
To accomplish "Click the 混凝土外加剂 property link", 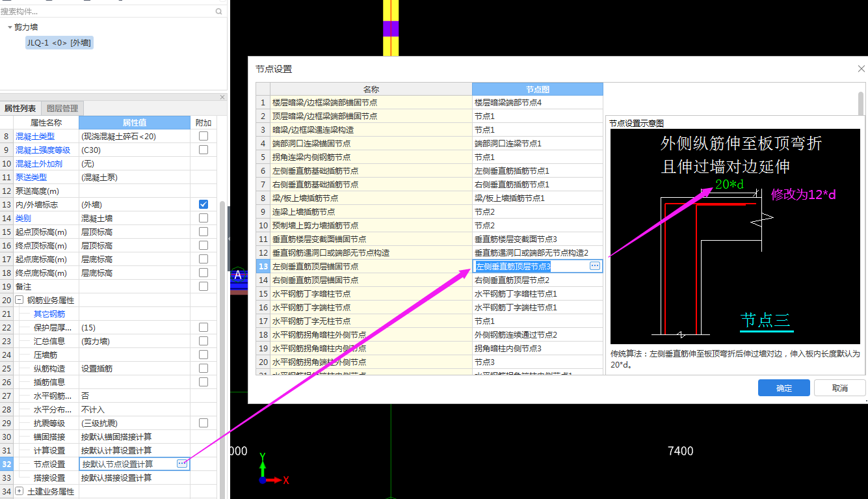I will click(x=39, y=163).
